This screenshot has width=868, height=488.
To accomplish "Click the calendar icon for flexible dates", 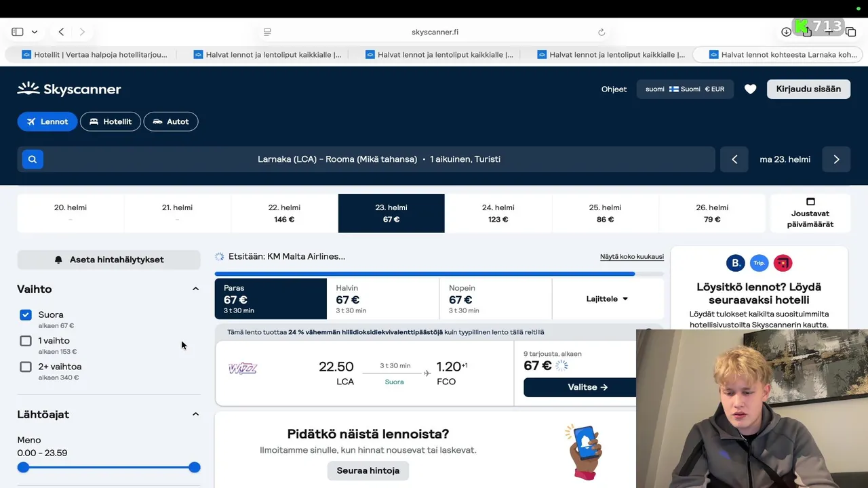I will click(x=810, y=201).
